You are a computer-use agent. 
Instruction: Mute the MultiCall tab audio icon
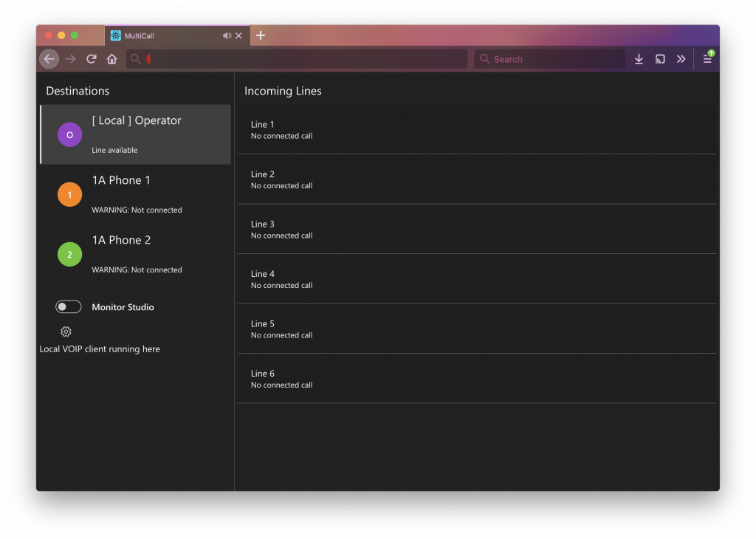click(227, 35)
